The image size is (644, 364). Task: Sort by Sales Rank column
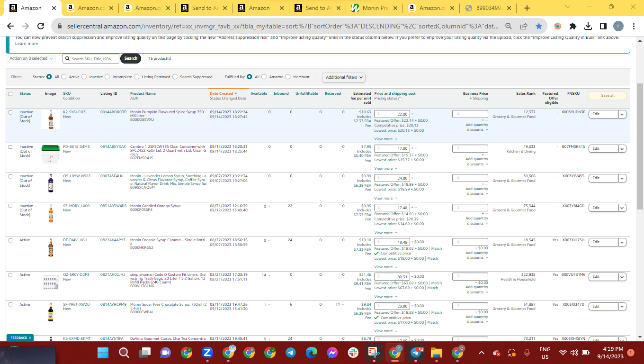click(x=526, y=93)
